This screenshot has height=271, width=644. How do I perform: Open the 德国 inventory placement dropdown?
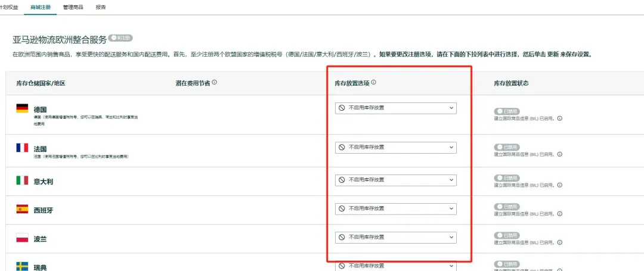(x=395, y=108)
